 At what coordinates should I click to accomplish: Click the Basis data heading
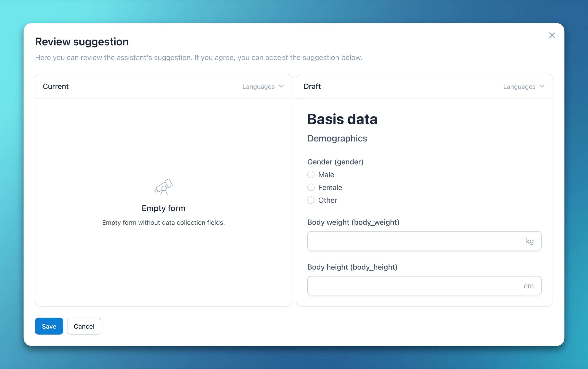pos(342,119)
